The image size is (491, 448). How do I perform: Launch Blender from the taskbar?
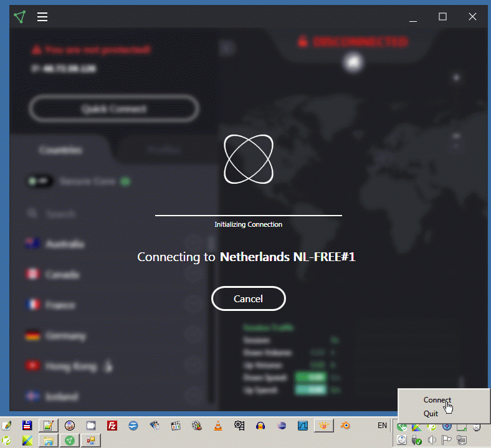coord(345,426)
